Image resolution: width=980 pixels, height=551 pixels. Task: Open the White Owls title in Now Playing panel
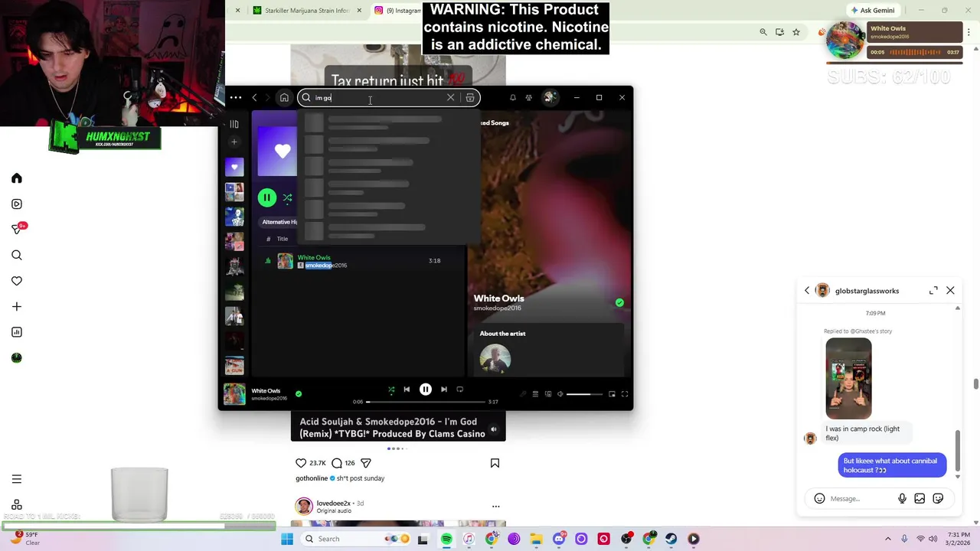498,298
